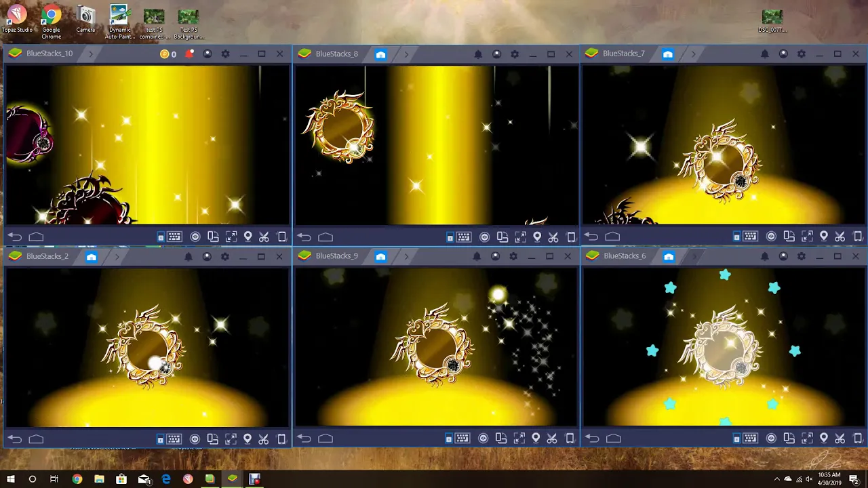This screenshot has height=488, width=868.
Task: Tap Android back arrow in BlueStacks_9
Action: tap(304, 439)
